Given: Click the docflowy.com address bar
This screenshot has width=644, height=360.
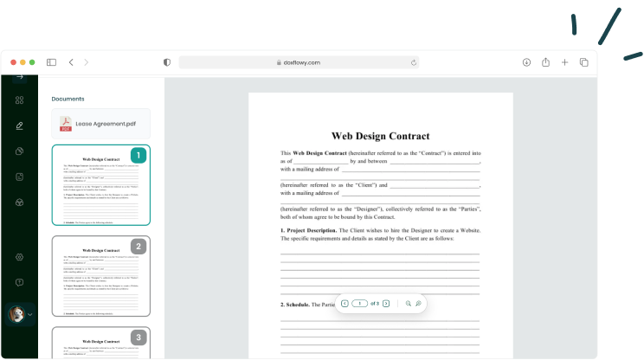Looking at the screenshot, I should tap(299, 62).
